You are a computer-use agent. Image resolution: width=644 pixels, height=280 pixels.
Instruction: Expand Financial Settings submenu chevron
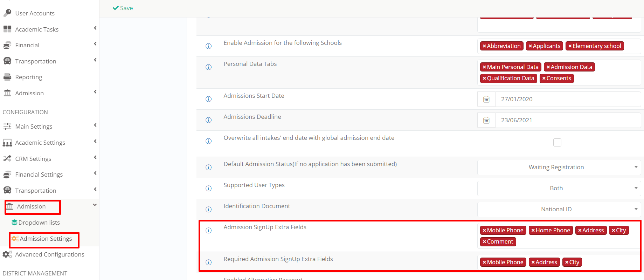(95, 173)
